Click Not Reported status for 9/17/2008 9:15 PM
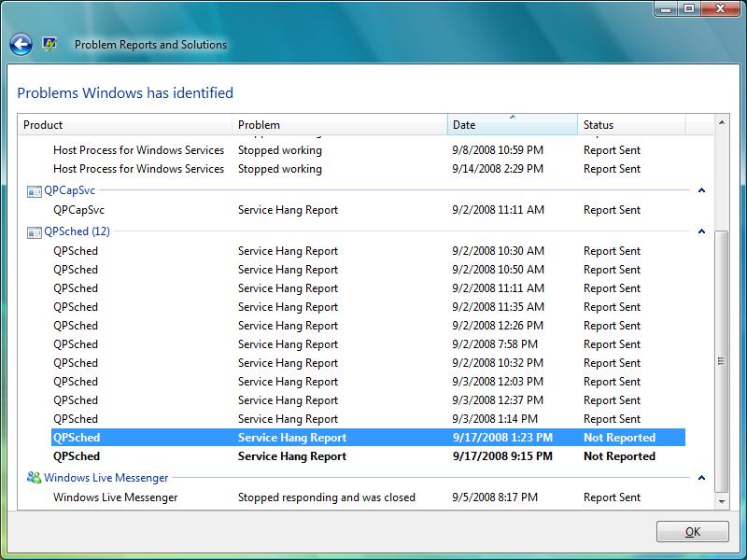 [x=619, y=456]
